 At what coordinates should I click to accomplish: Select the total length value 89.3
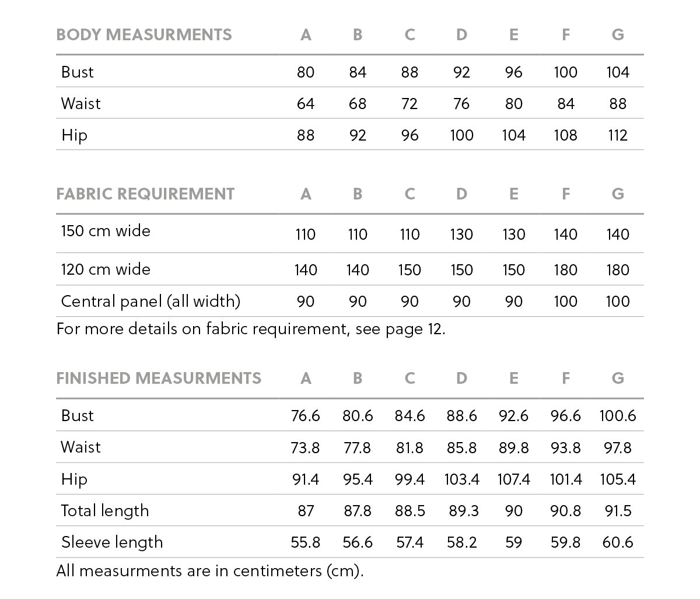click(464, 511)
